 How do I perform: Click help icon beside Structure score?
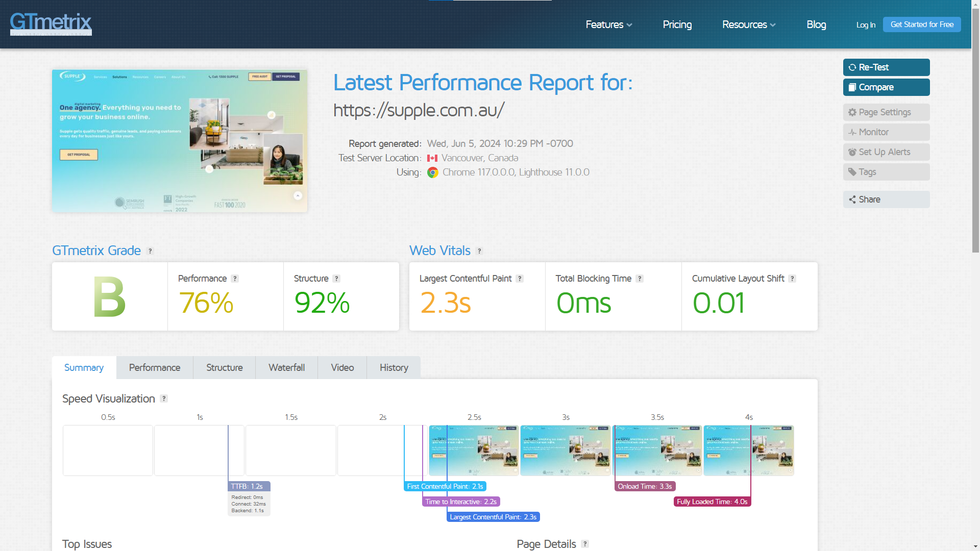pos(336,279)
